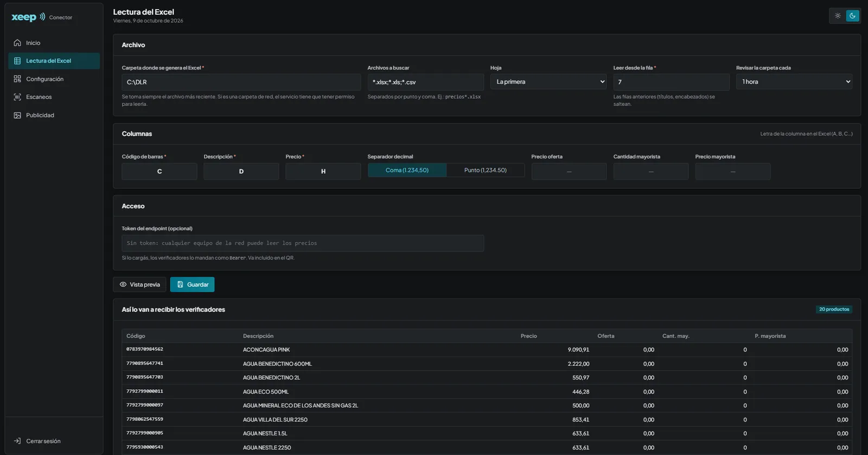Click the endpoint token input field
This screenshot has width=868, height=455.
tap(303, 243)
